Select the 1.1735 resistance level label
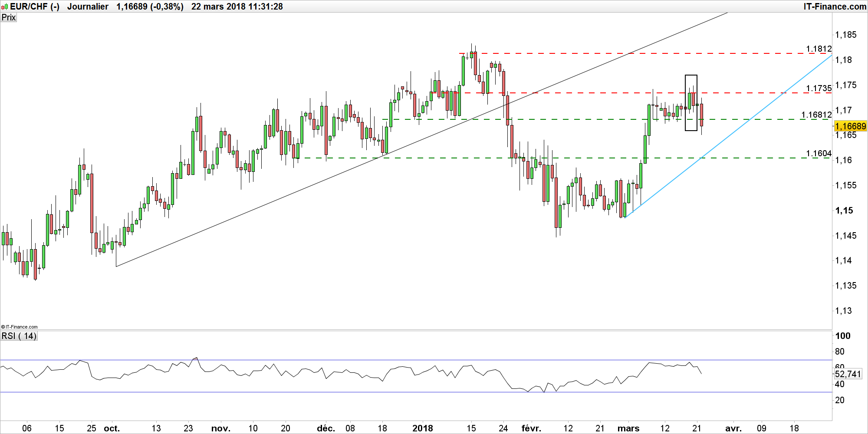This screenshot has height=434, width=868. click(x=819, y=88)
